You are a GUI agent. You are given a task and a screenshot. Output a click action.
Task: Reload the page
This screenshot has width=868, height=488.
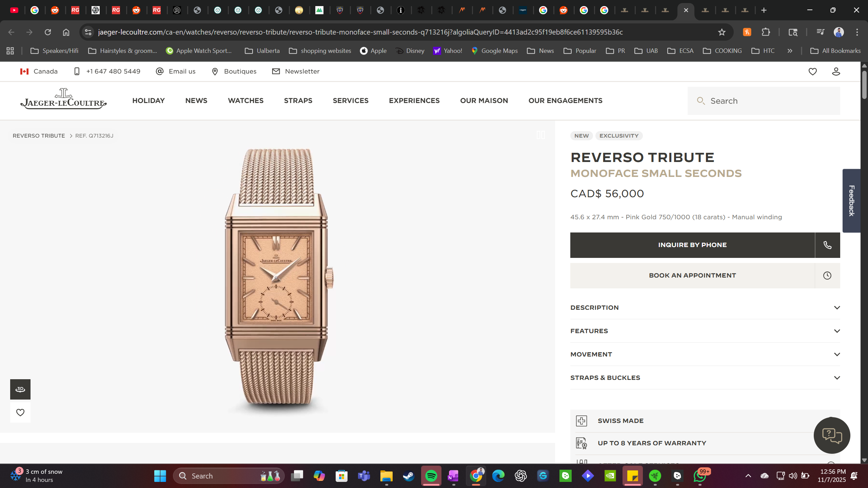click(x=48, y=32)
